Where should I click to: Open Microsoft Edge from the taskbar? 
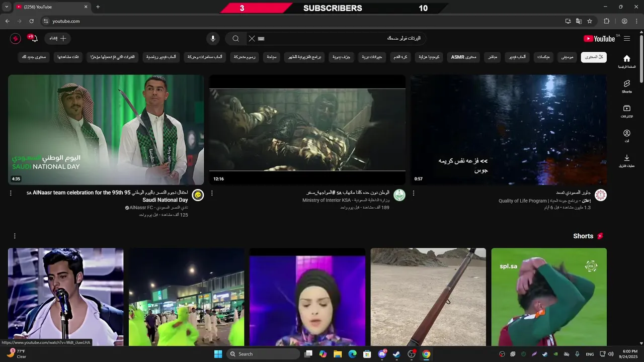[x=352, y=354]
